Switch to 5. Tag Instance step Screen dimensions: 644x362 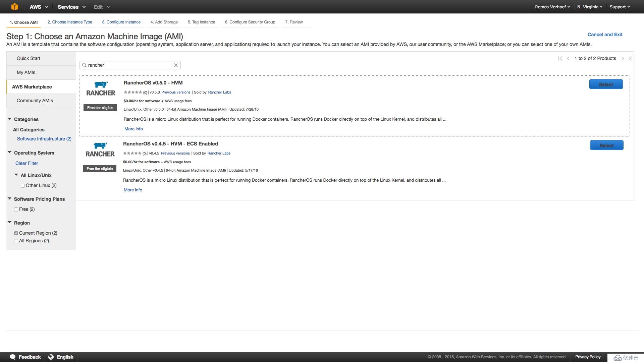tap(201, 22)
